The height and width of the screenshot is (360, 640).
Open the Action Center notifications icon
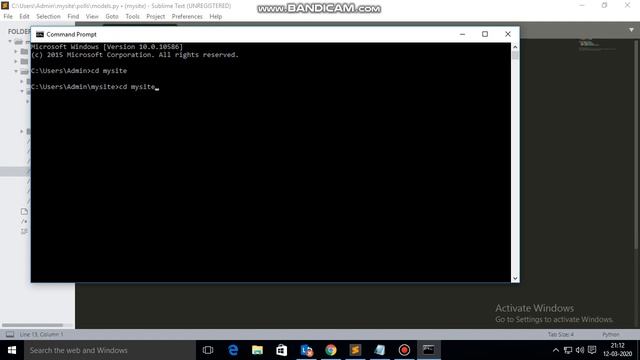[x=592, y=350]
